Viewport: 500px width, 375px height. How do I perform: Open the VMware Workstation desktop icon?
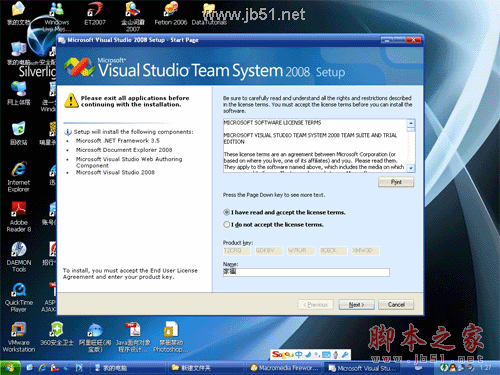(18, 337)
